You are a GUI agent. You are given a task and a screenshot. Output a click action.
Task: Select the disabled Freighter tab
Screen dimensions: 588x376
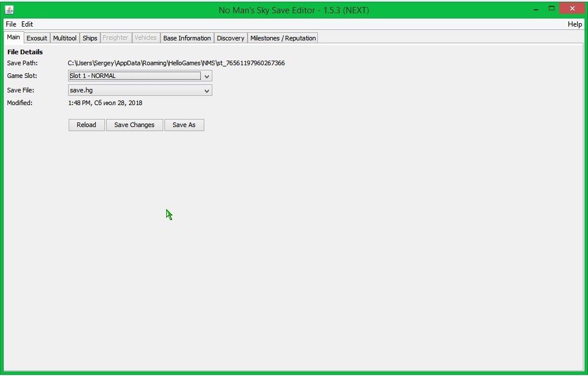pos(115,38)
